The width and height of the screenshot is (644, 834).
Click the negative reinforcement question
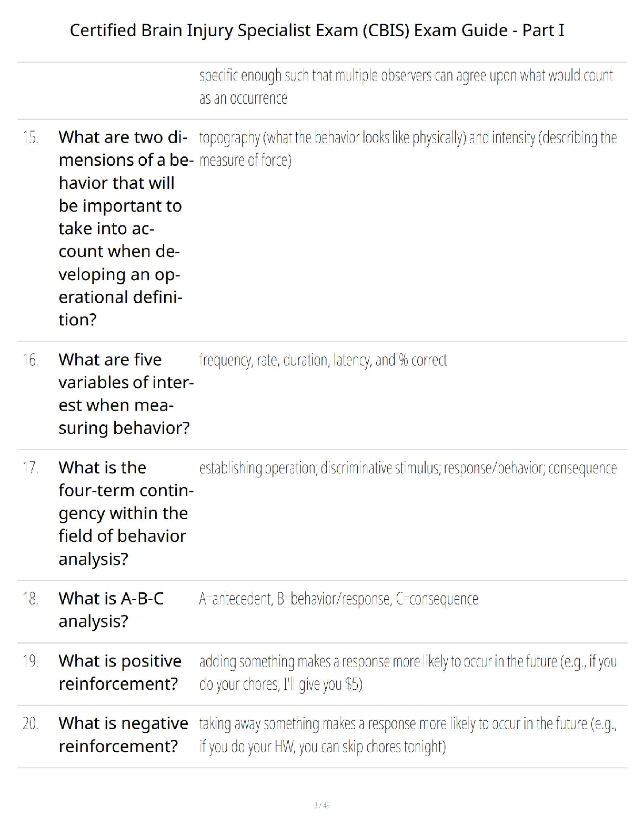pyautogui.click(x=123, y=734)
